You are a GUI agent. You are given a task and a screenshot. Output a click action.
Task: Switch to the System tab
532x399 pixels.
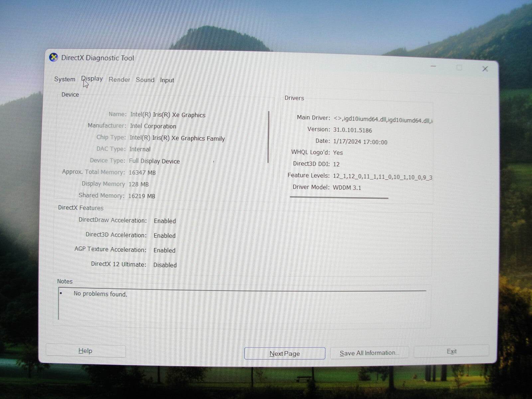coord(65,79)
